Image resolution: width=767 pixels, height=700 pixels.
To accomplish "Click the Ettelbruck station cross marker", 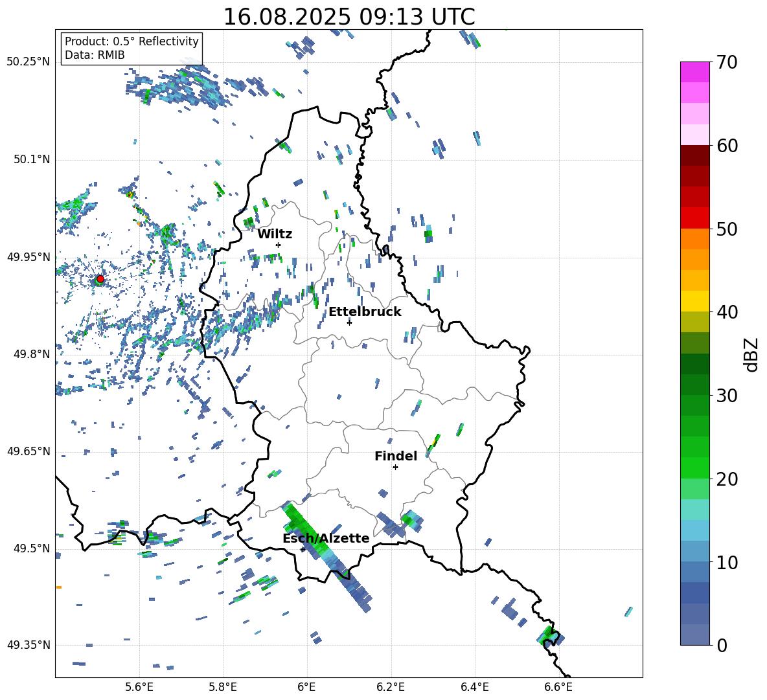I will (x=349, y=322).
